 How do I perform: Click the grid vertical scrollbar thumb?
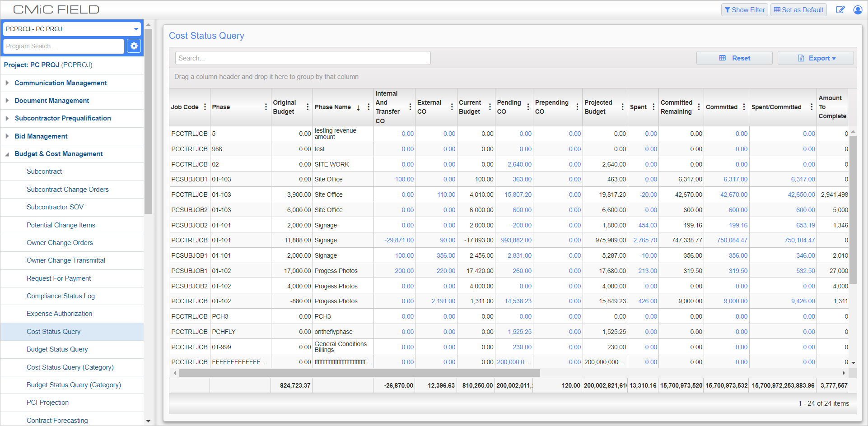[x=853, y=210]
